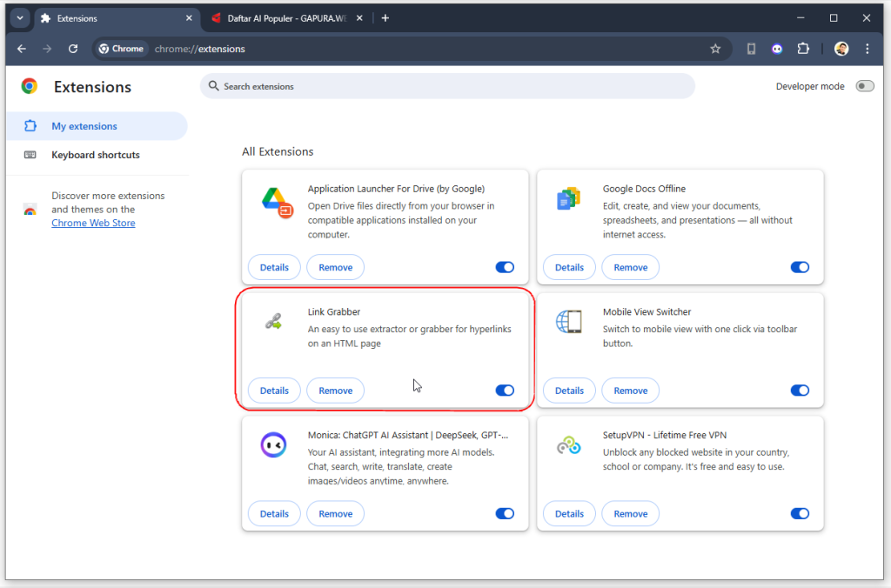891x588 pixels.
Task: Remove Monica ChatGPT AI Assistant extension
Action: 335,514
